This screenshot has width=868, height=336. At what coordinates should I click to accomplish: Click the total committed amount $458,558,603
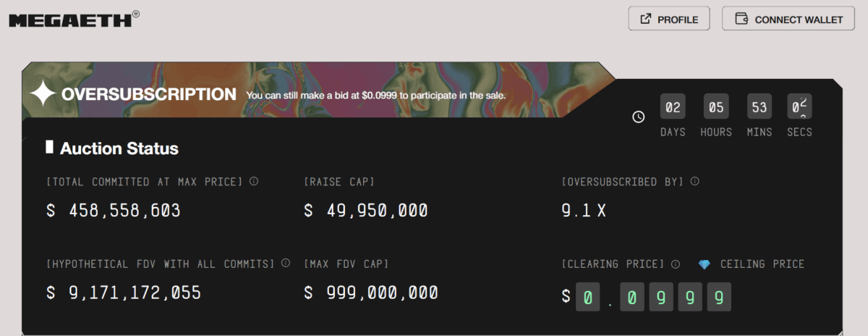pos(114,211)
